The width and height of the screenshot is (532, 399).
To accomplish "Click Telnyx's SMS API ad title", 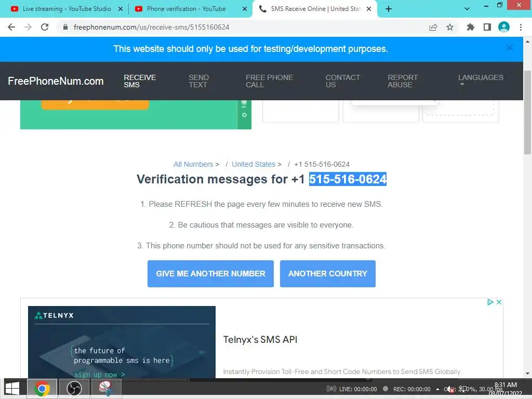I will pos(260,340).
